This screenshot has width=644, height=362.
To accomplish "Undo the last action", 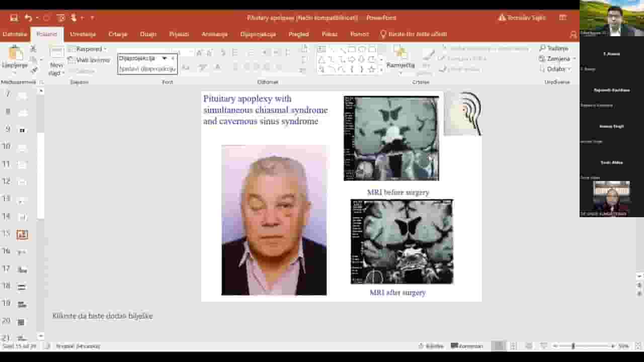I will point(28,18).
